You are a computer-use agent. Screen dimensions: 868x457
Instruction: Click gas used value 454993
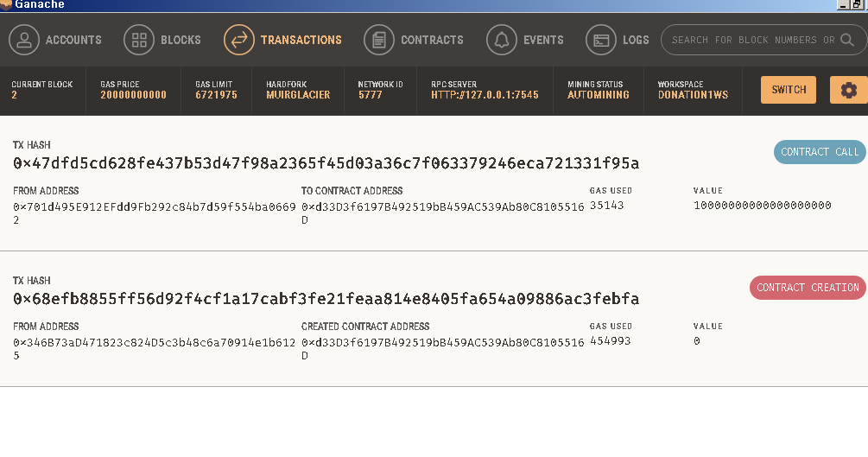point(610,341)
